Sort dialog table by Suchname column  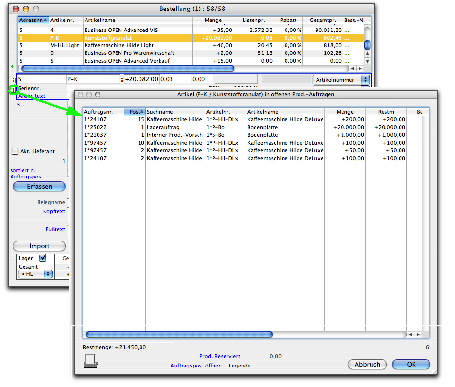175,112
